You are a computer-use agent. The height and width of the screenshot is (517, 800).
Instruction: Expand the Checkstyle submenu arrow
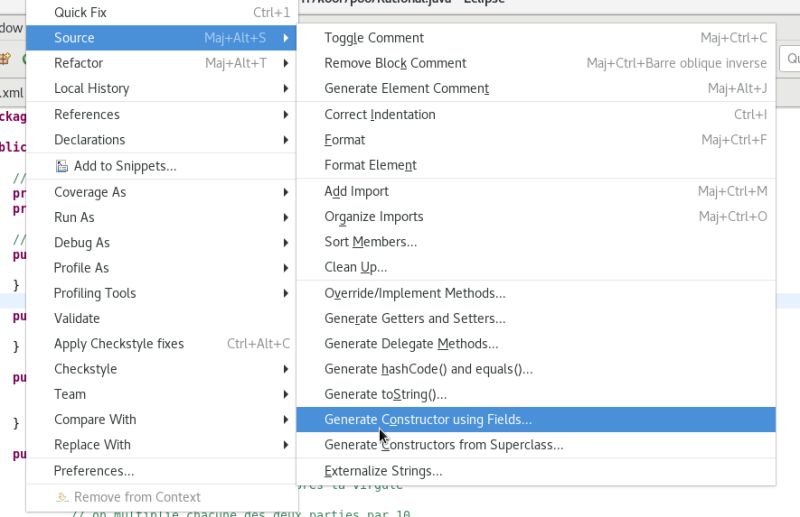[286, 369]
